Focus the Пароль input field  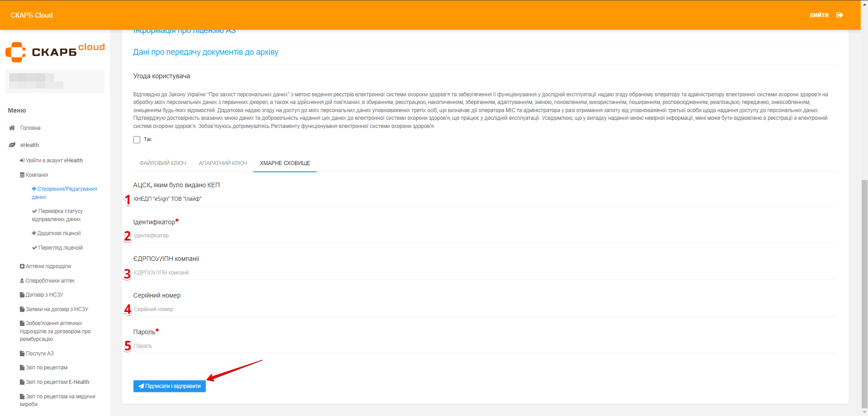tap(484, 346)
